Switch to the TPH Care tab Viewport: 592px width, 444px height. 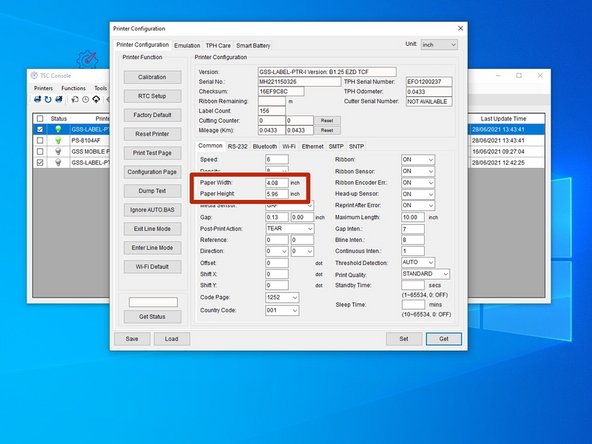(218, 45)
